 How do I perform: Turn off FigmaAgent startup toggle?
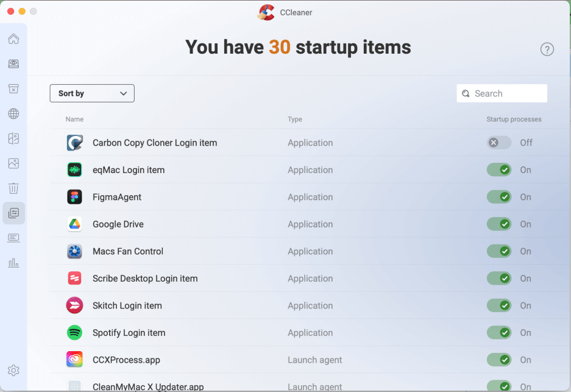click(x=499, y=197)
